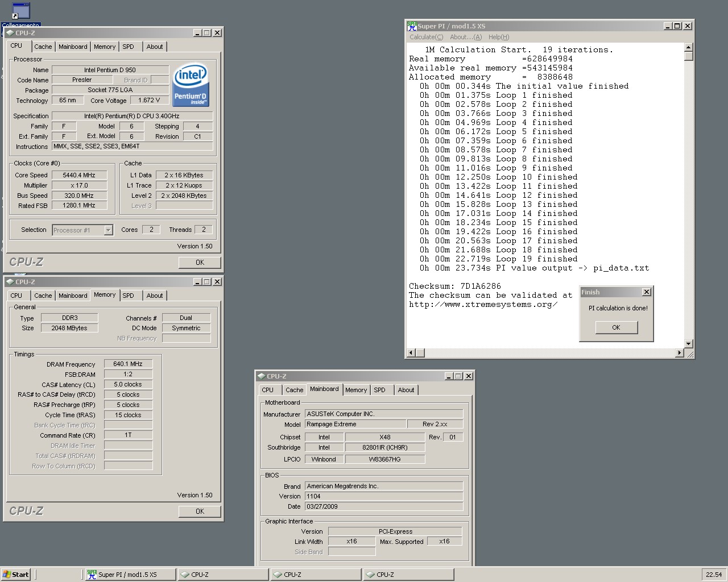Click the Checksum: 7D1A6286 line
Image resolution: width=728 pixels, height=582 pixels.
[x=454, y=286]
